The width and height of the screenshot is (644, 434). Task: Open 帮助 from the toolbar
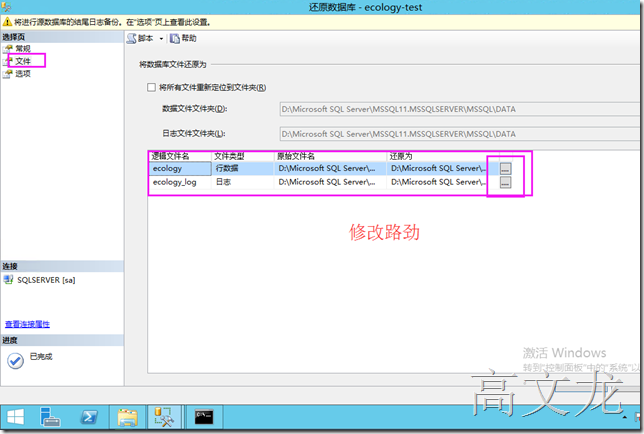click(184, 38)
